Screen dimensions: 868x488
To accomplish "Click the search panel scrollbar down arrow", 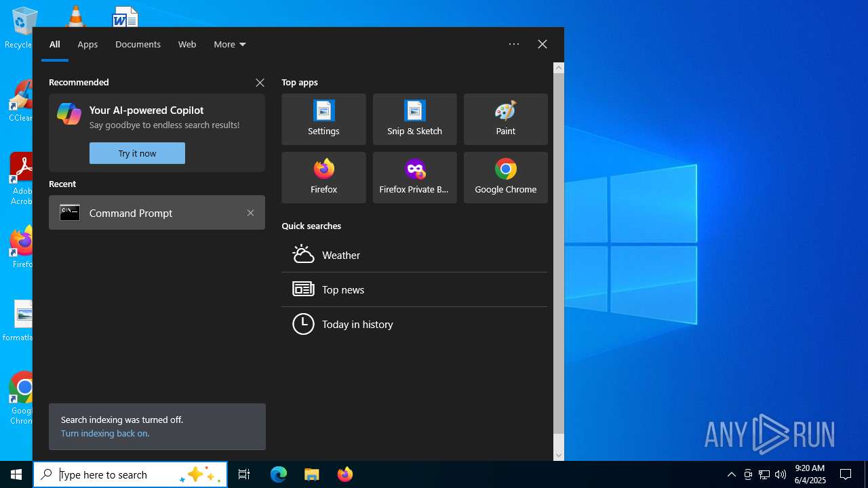I will [x=559, y=455].
